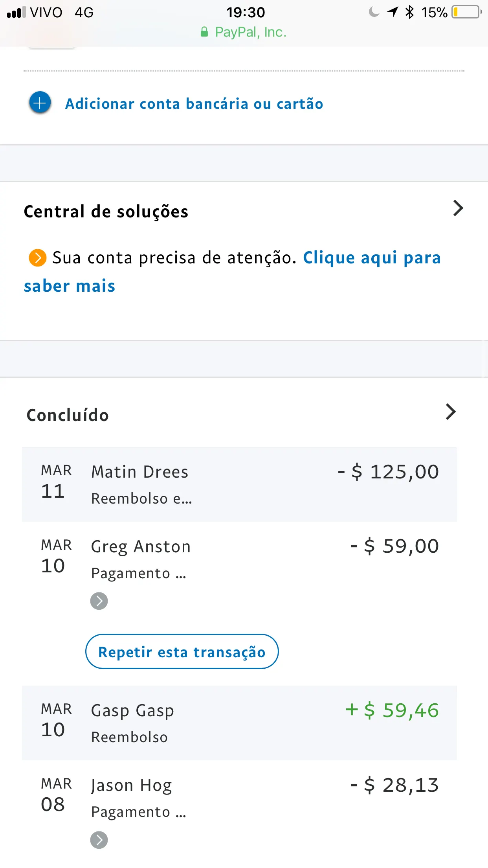Image resolution: width=488 pixels, height=868 pixels.
Task: Tap the PayPal, Inc. address bar title
Action: 251,32
